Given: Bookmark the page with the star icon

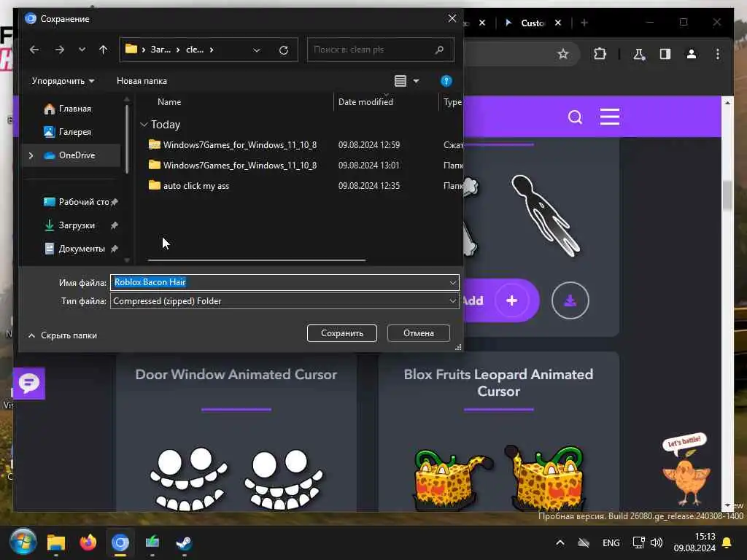Looking at the screenshot, I should 562,54.
